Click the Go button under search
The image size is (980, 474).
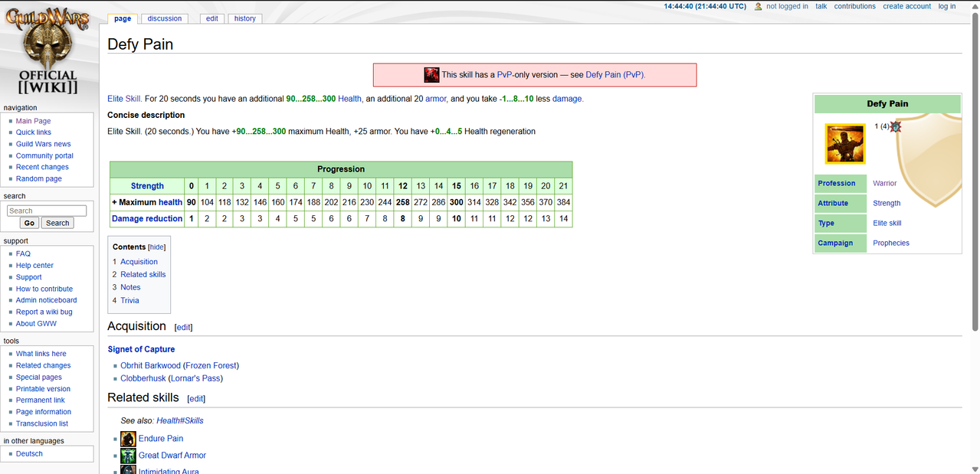(30, 223)
